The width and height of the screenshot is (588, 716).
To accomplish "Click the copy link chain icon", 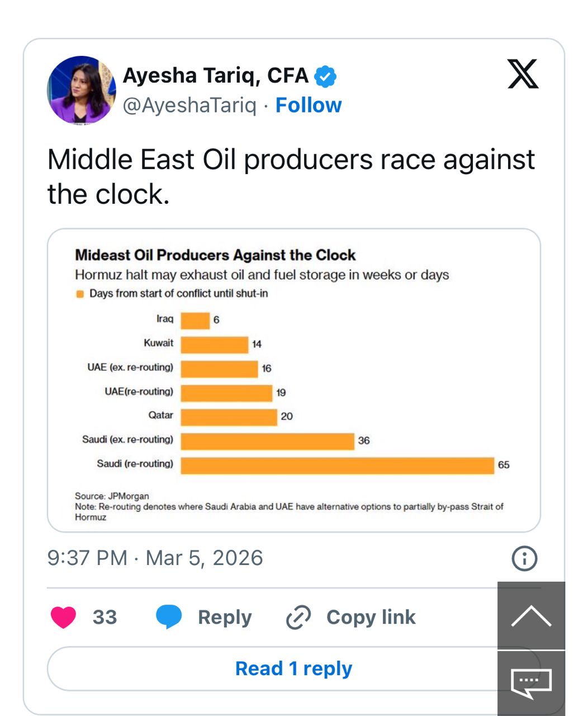I will click(298, 617).
